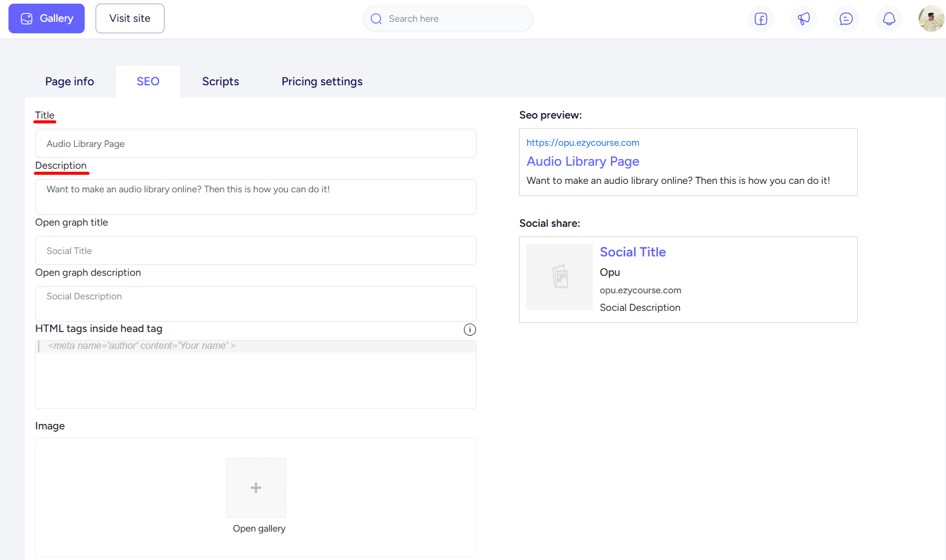Switch to the Scripts tab
The width and height of the screenshot is (946, 560).
point(221,82)
